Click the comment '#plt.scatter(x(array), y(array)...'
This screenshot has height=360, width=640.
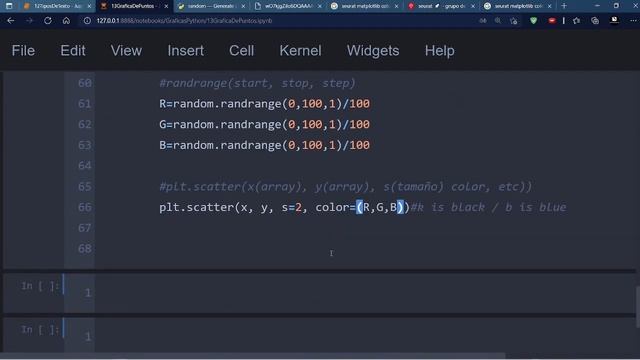[x=346, y=187]
